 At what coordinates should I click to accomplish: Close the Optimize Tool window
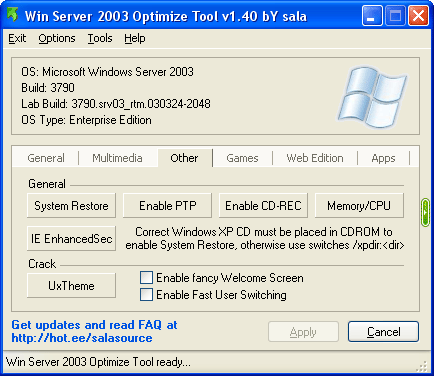[418, 16]
